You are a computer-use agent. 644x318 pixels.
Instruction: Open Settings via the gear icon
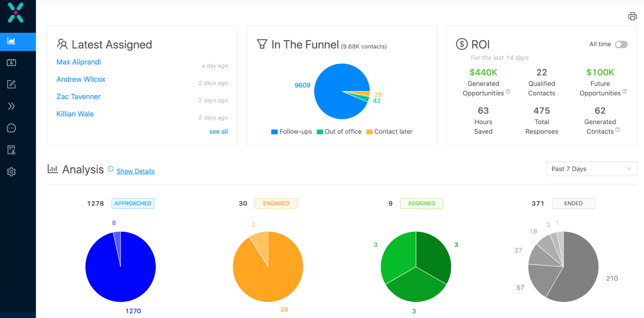coord(11,171)
